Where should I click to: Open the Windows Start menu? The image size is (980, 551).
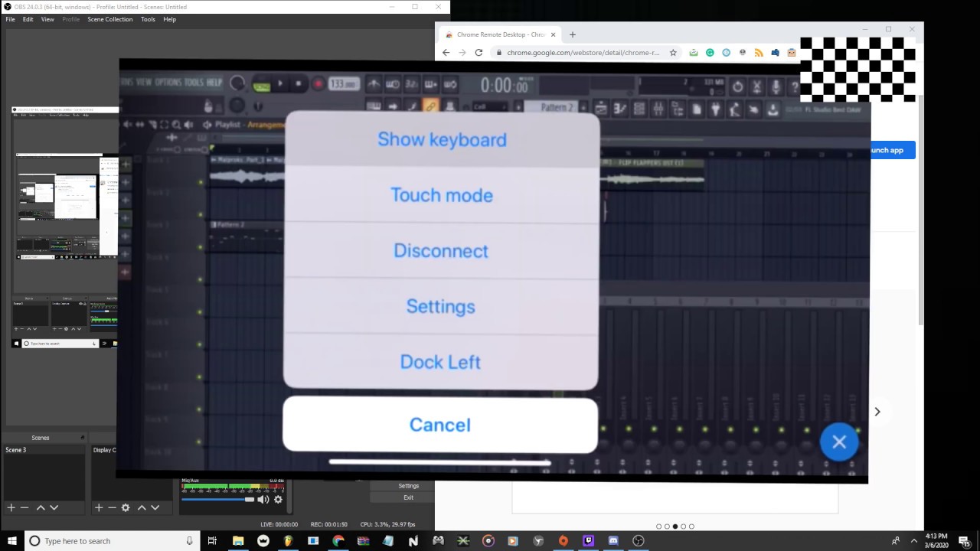tap(11, 541)
